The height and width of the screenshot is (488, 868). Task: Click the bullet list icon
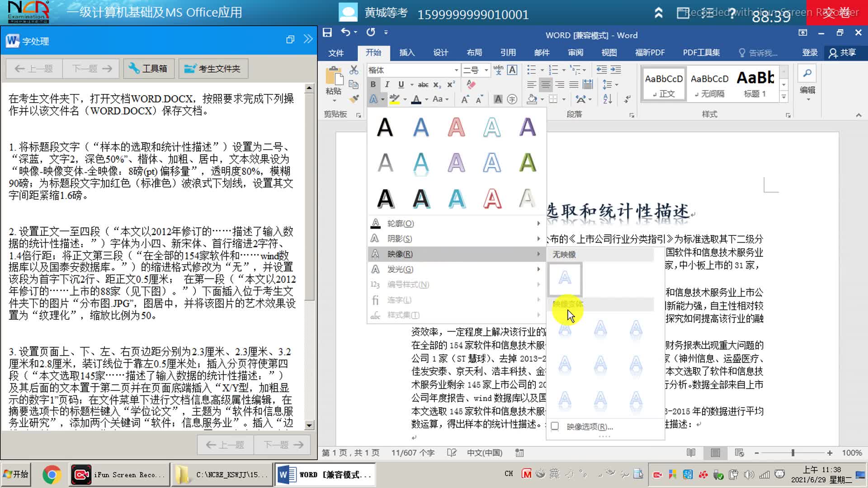tap(532, 70)
